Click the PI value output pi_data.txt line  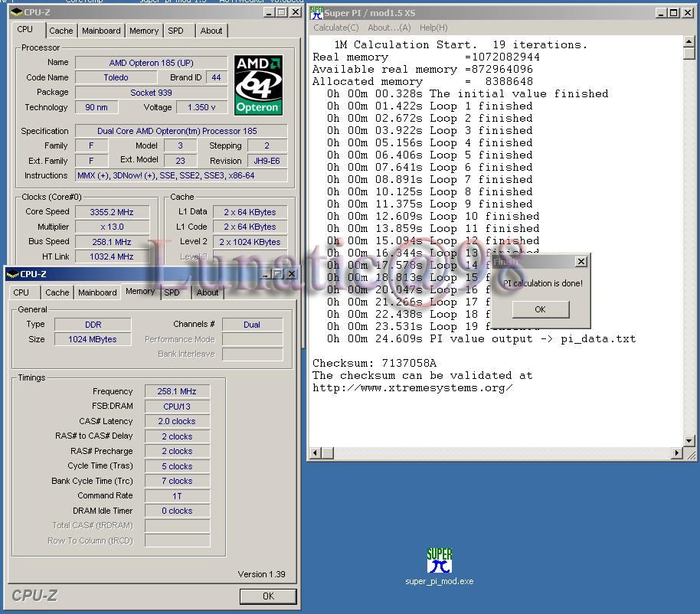481,338
